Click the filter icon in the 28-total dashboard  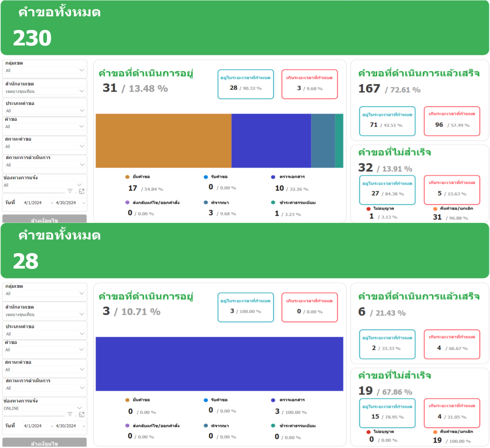[x=70, y=414]
